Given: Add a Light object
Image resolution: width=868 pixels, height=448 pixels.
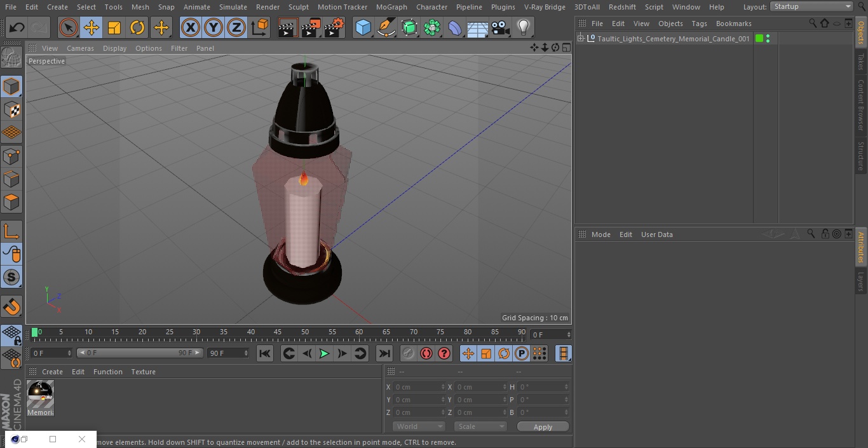Looking at the screenshot, I should point(524,28).
